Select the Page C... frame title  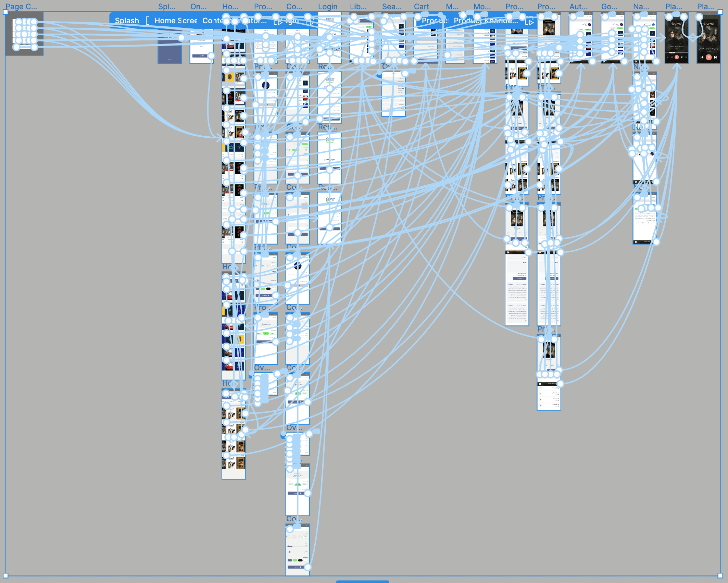pos(21,7)
